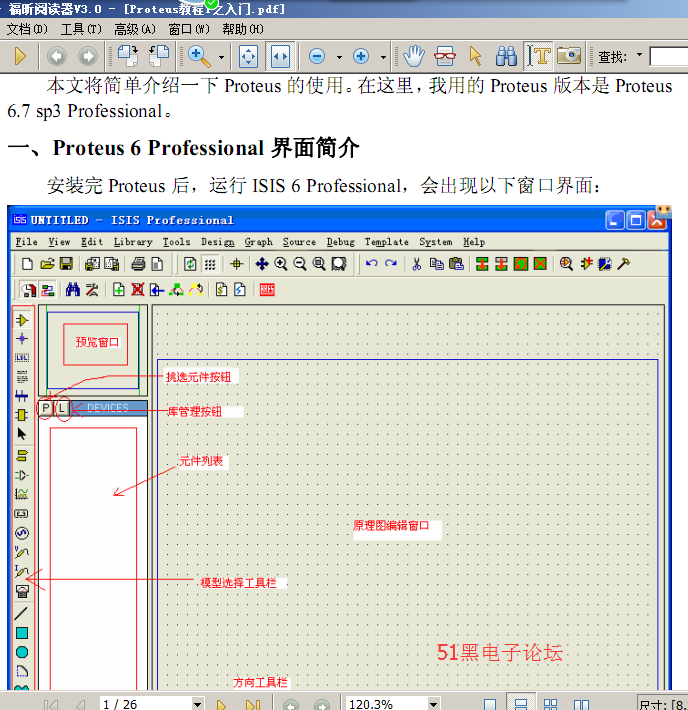Expand the 120.3% zoom dropdown
Screen dimensions: 688x710
pos(434,705)
